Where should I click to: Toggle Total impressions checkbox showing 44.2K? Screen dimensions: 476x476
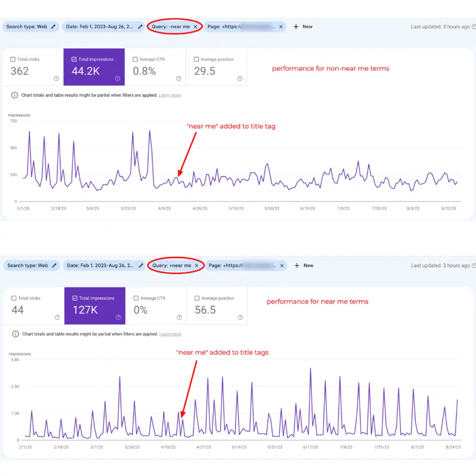click(74, 59)
